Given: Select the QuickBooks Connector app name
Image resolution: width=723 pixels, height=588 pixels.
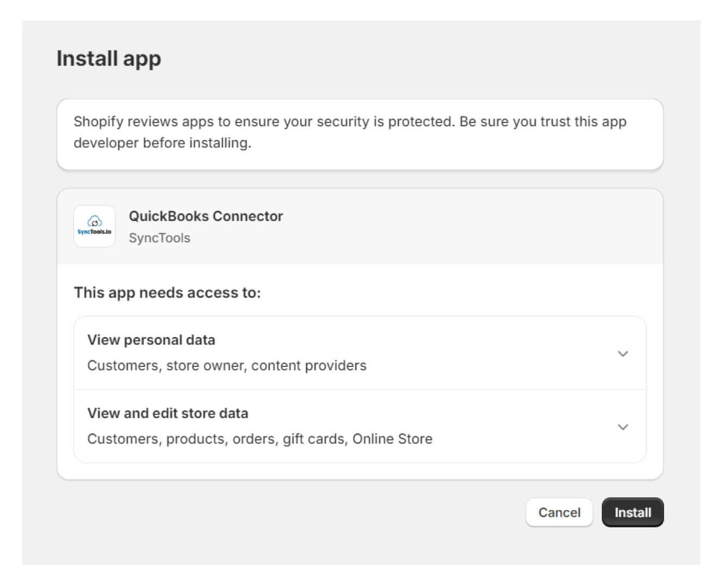Looking at the screenshot, I should [x=206, y=216].
